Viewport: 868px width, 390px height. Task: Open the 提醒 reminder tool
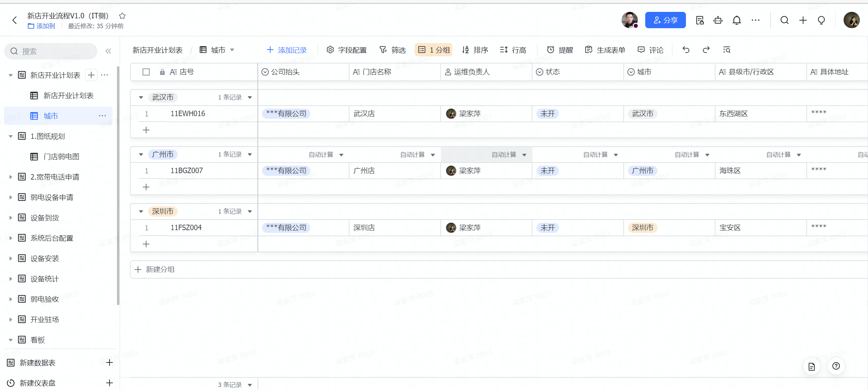(560, 50)
